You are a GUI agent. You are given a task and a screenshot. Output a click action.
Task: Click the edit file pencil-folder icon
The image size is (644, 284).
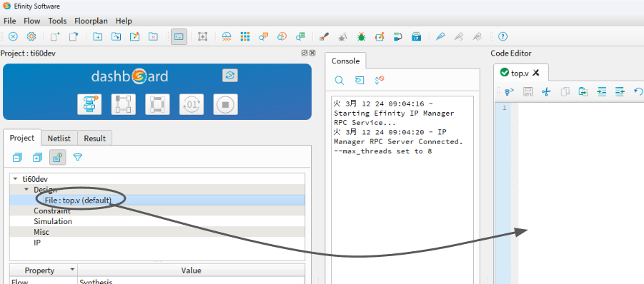[134, 36]
